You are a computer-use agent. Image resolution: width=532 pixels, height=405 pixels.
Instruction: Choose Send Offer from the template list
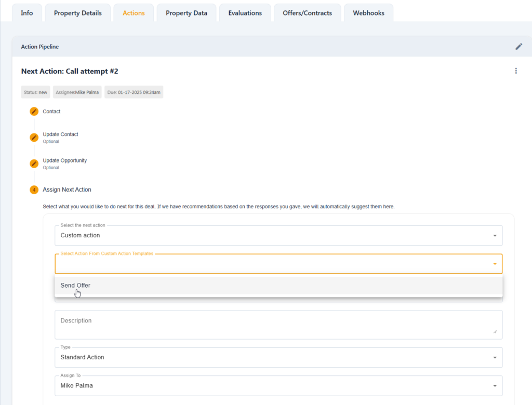click(76, 286)
